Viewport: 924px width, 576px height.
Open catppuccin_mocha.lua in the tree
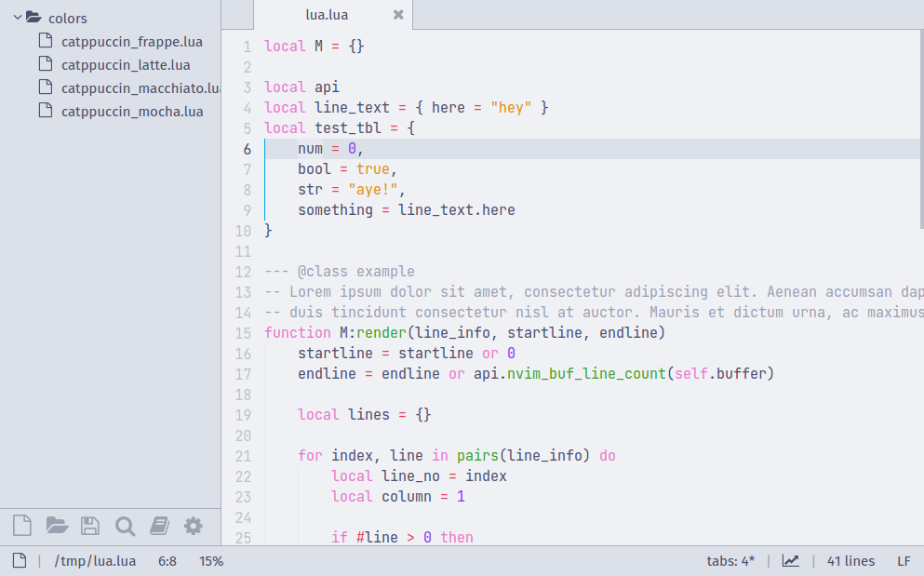click(x=132, y=112)
